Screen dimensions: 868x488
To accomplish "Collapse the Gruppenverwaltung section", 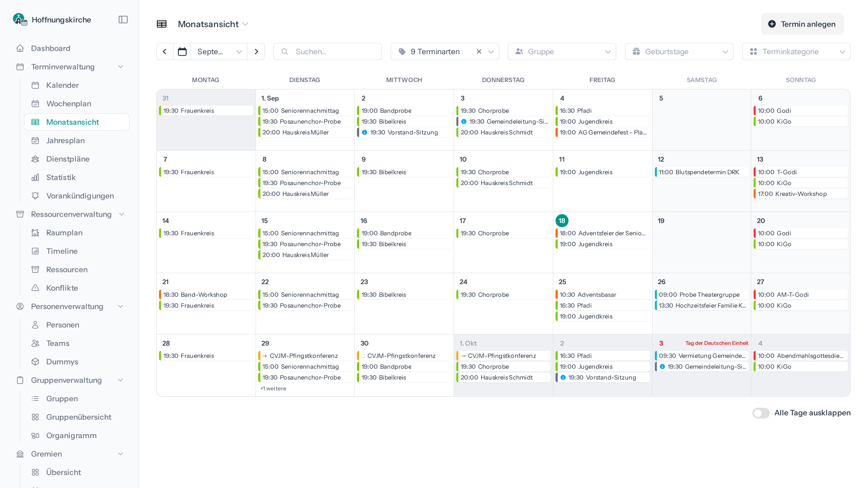I will coord(120,380).
